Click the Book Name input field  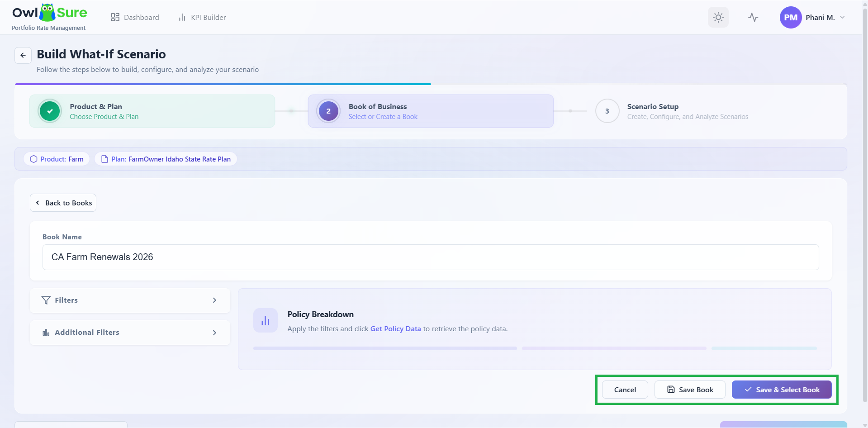431,257
